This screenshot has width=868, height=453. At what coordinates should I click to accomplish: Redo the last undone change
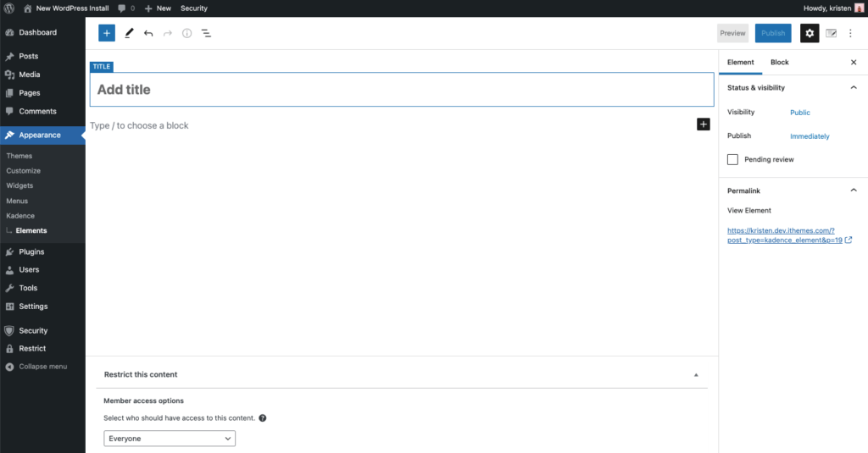(168, 33)
